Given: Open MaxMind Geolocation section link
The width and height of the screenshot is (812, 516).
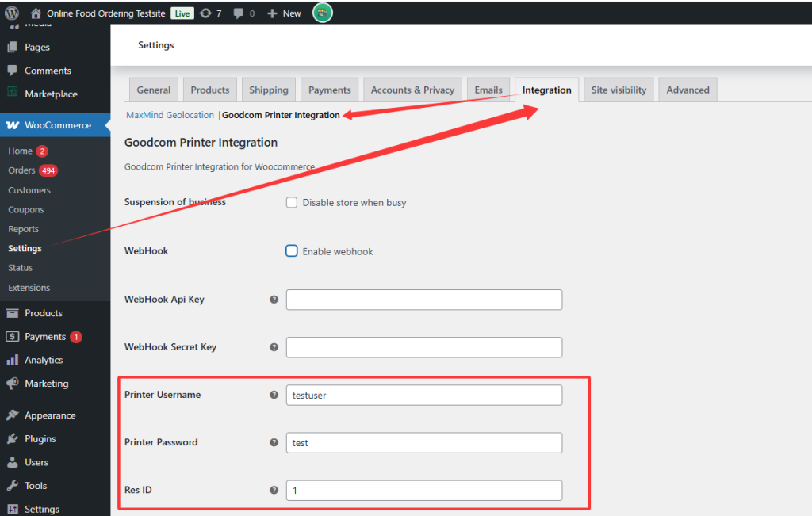Looking at the screenshot, I should [x=170, y=115].
